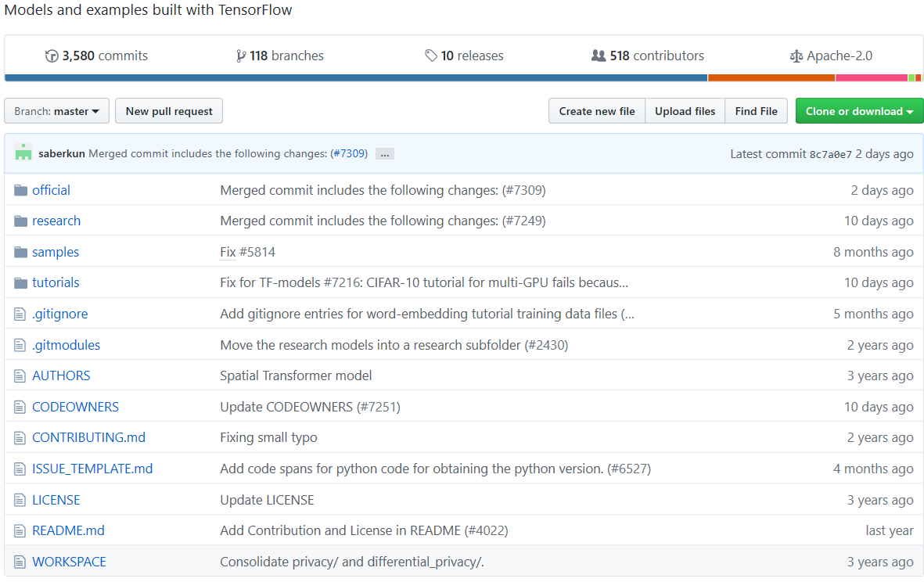The width and height of the screenshot is (924, 582).
Task: Open the ISSUE_TEMPLATE.md file
Action: [x=92, y=469]
